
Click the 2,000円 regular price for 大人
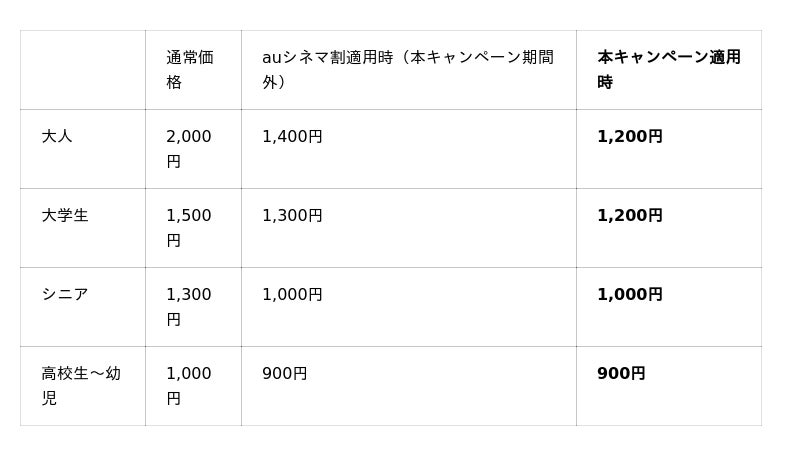tap(189, 148)
